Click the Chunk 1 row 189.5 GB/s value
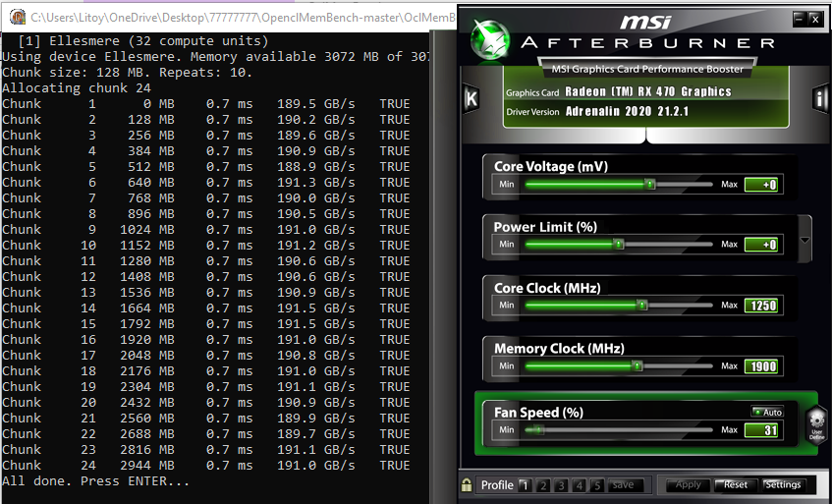This screenshot has height=504, width=832. coord(315,104)
